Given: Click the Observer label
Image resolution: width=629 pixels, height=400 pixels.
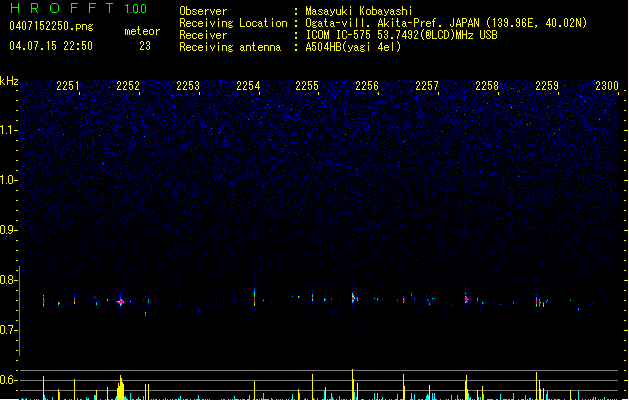Looking at the screenshot, I should click(x=203, y=11).
